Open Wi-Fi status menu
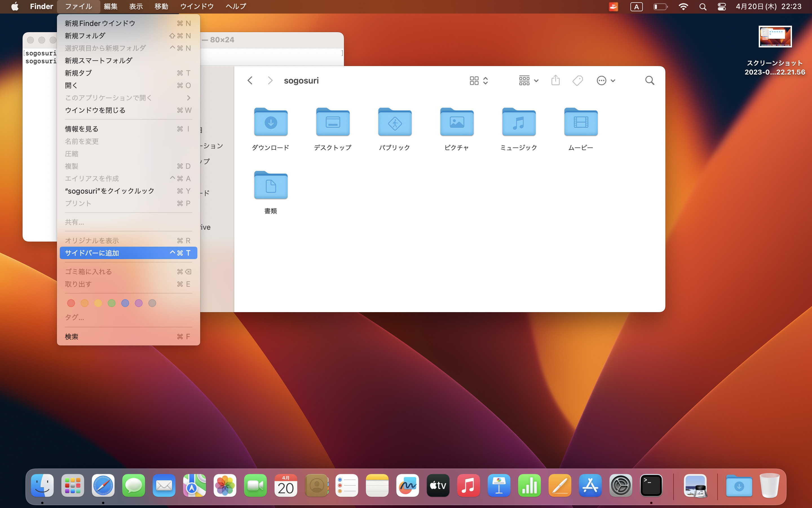The height and width of the screenshot is (508, 812). (x=683, y=7)
